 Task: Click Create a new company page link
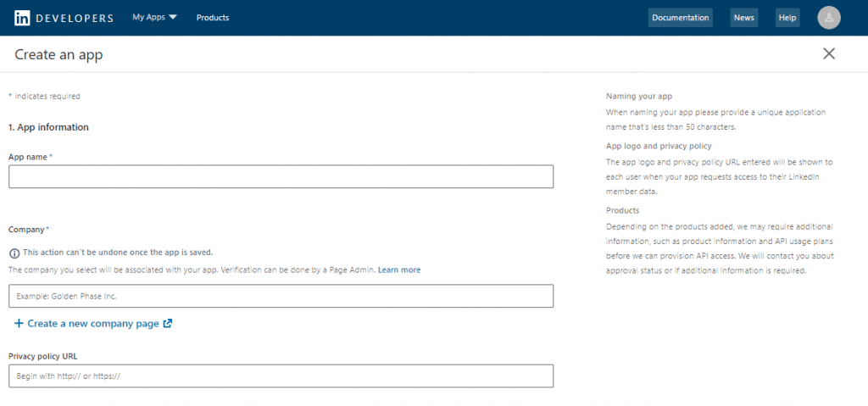click(x=93, y=324)
